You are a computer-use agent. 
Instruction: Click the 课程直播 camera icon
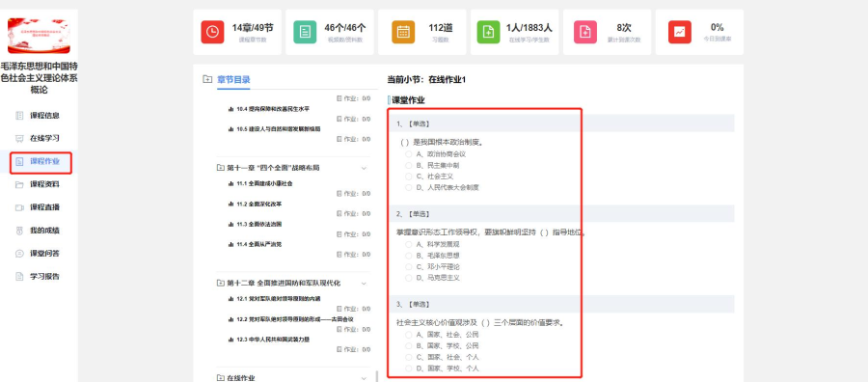pyautogui.click(x=19, y=207)
